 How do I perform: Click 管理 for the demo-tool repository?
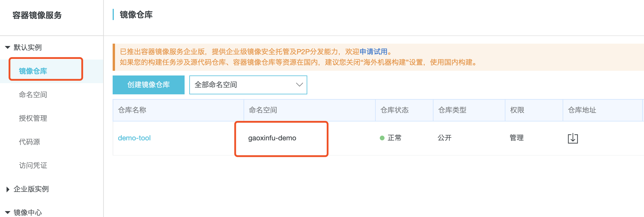click(516, 137)
